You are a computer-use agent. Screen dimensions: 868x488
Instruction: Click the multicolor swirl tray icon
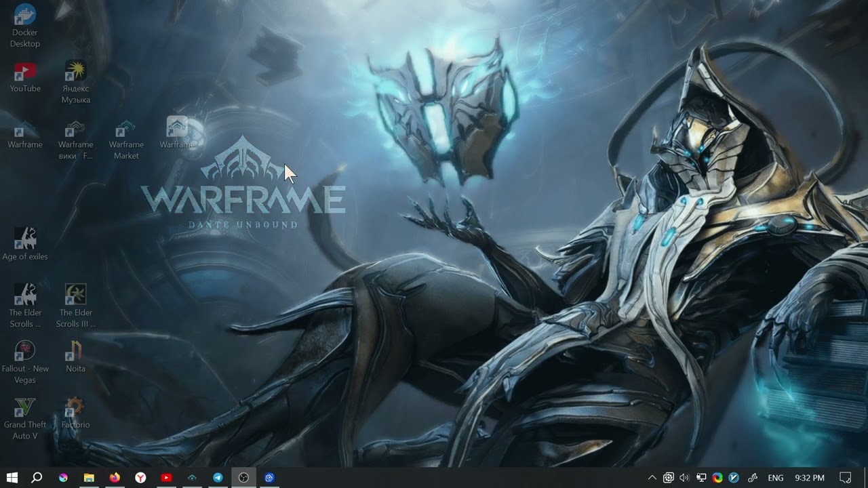pos(717,478)
